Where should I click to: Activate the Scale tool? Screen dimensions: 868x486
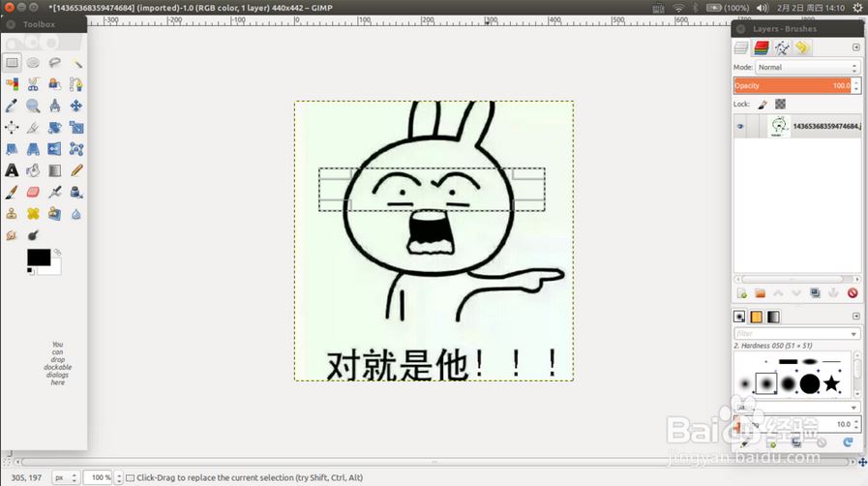coord(76,128)
